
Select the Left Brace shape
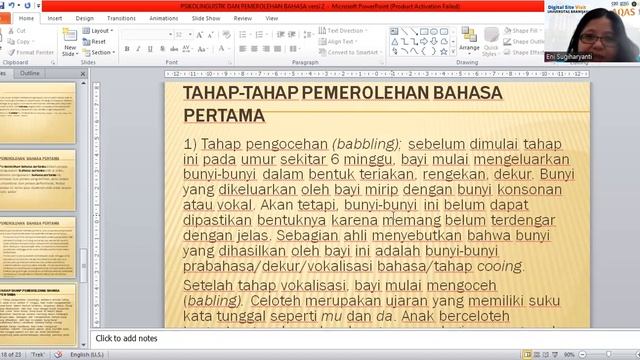pos(424,52)
